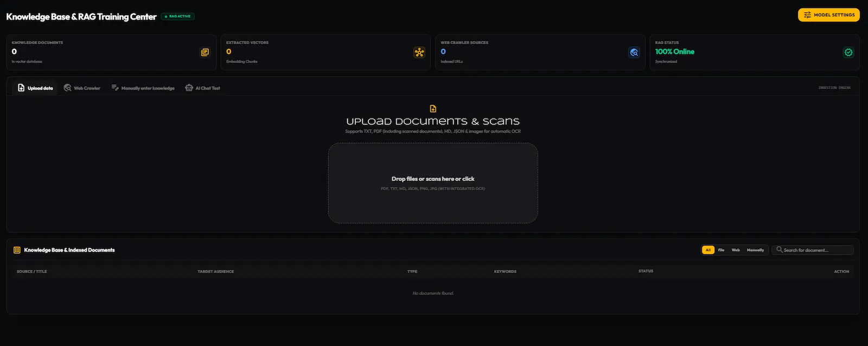Click the "Synchronized" label in RAG Status
868x346 pixels.
666,61
